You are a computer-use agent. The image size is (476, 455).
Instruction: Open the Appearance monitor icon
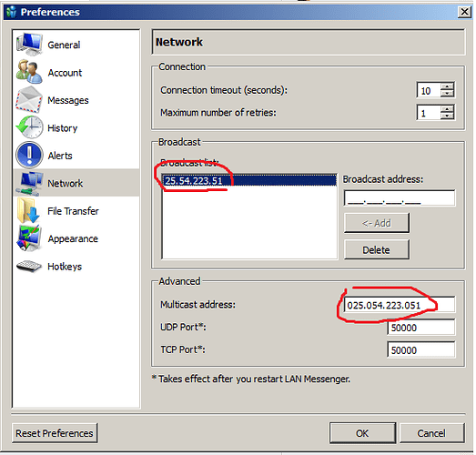(29, 238)
